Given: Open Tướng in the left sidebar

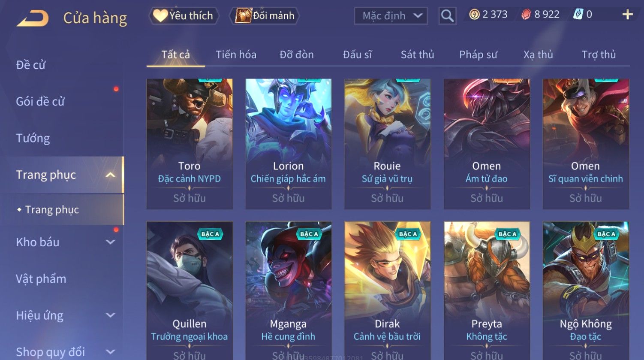Looking at the screenshot, I should click(33, 138).
